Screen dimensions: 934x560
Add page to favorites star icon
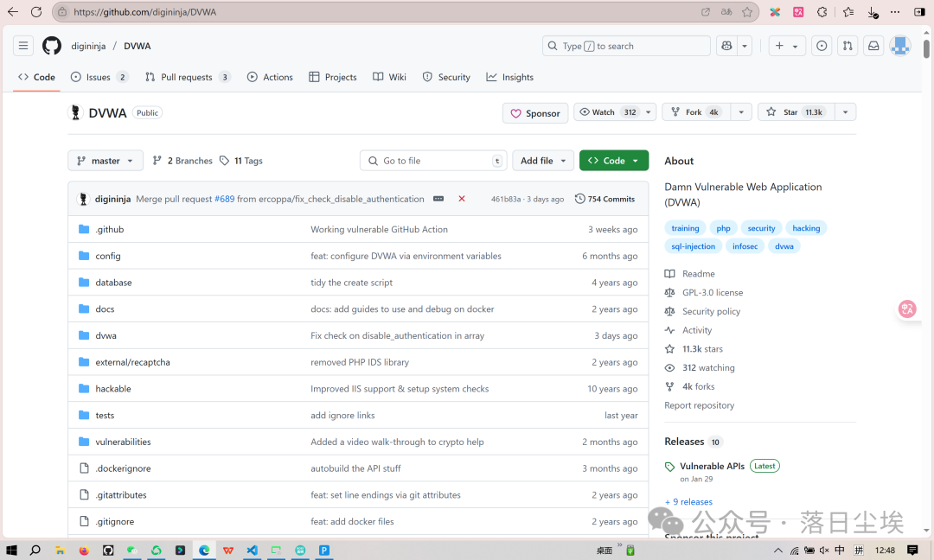747,12
